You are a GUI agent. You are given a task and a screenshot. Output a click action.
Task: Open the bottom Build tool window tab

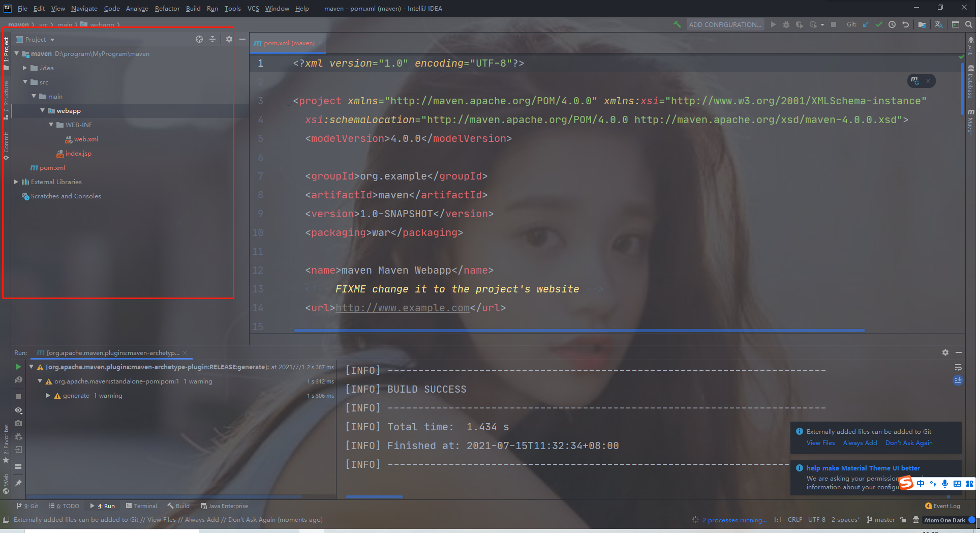178,506
